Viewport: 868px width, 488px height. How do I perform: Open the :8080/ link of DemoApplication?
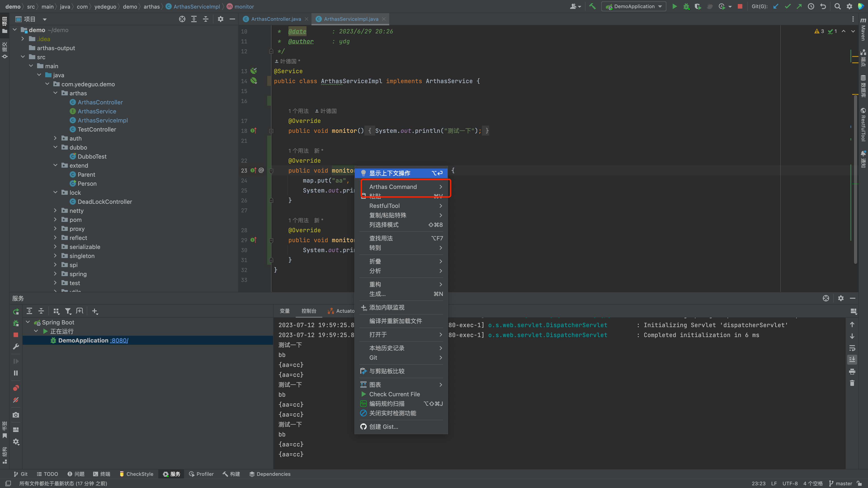point(119,340)
